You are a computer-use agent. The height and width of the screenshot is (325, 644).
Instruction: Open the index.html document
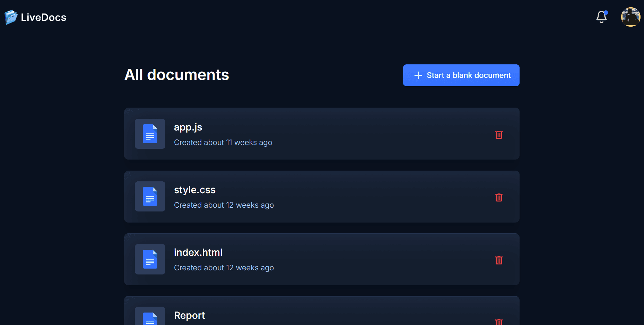tap(198, 252)
